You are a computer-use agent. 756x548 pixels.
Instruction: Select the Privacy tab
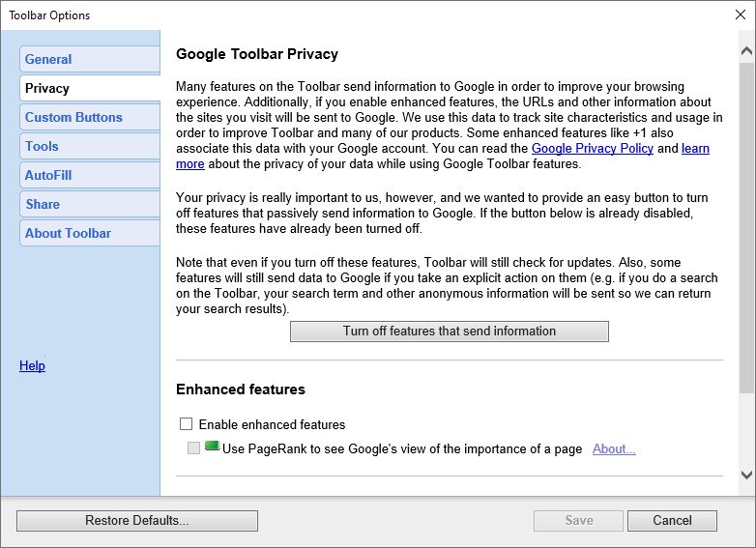pyautogui.click(x=90, y=88)
